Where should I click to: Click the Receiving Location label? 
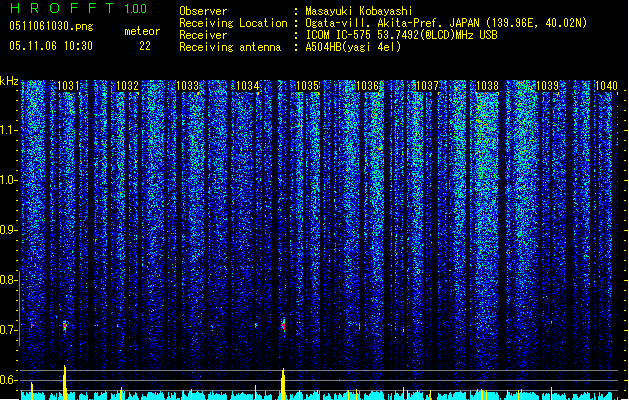pos(233,23)
